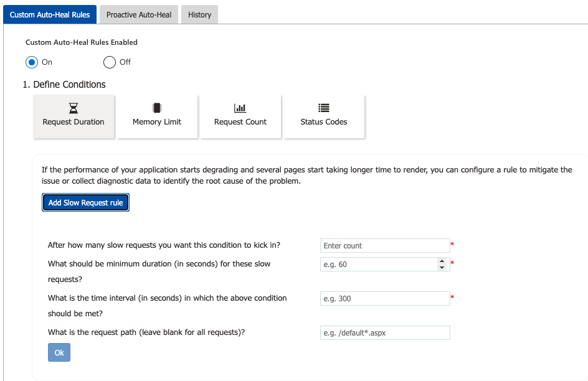Select the Request Duration condition tile
Screen dimensions: 588x381
click(x=73, y=116)
